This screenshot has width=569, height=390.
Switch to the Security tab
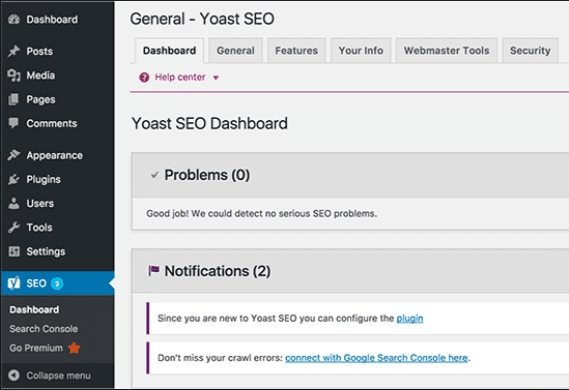[x=530, y=50]
